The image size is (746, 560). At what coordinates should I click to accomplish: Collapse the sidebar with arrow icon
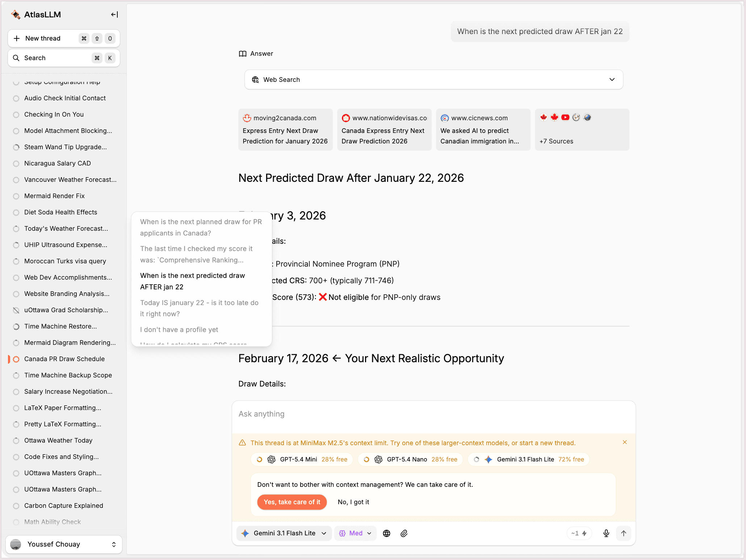(114, 14)
